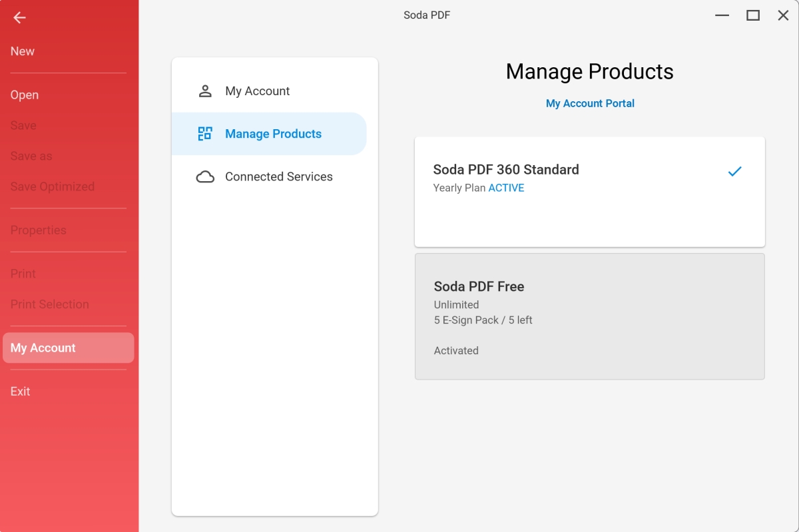Minimize the Soda PDF window
The width and height of the screenshot is (799, 532).
[722, 15]
